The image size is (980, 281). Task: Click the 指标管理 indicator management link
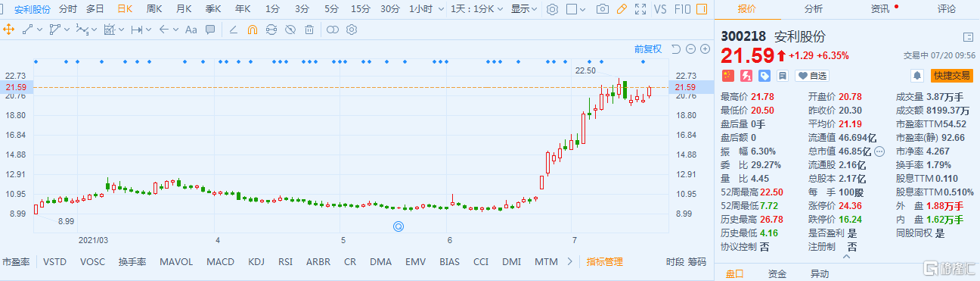pos(605,262)
